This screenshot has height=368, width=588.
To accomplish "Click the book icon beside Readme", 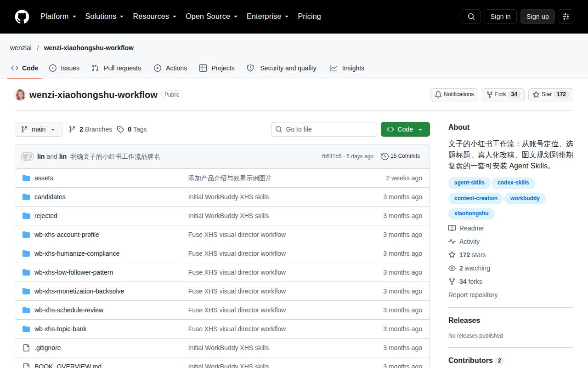I will tap(452, 228).
